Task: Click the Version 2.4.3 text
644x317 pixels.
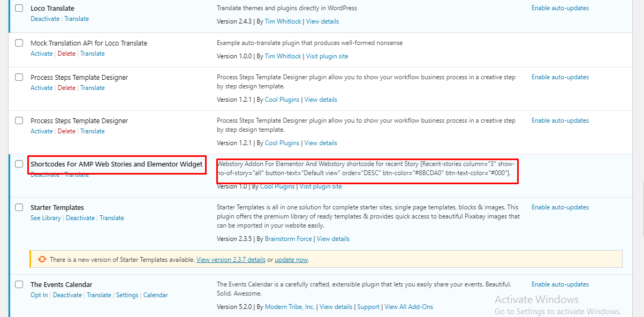Action: [x=234, y=21]
